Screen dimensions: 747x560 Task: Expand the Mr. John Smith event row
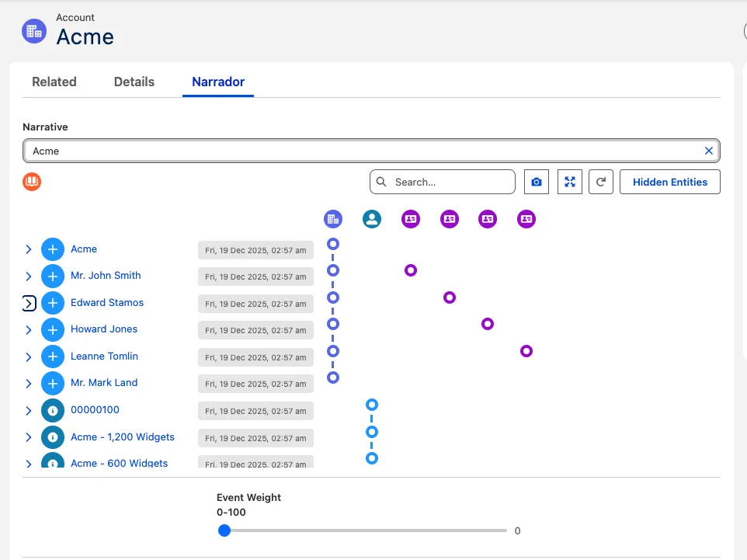[29, 276]
